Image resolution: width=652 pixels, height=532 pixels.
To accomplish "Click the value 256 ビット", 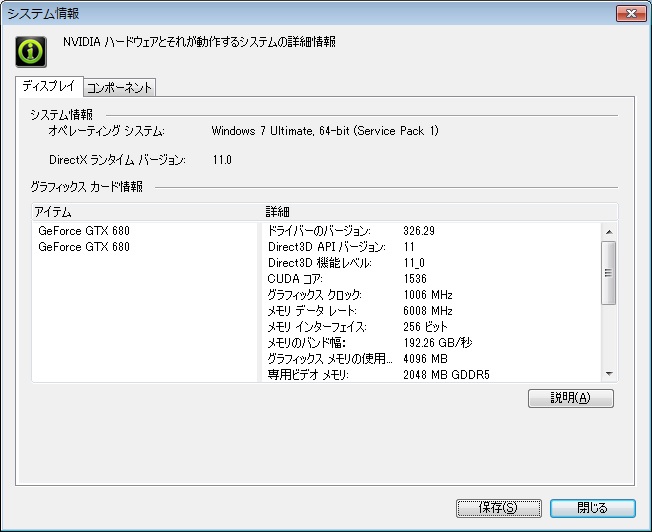I will tap(425, 327).
